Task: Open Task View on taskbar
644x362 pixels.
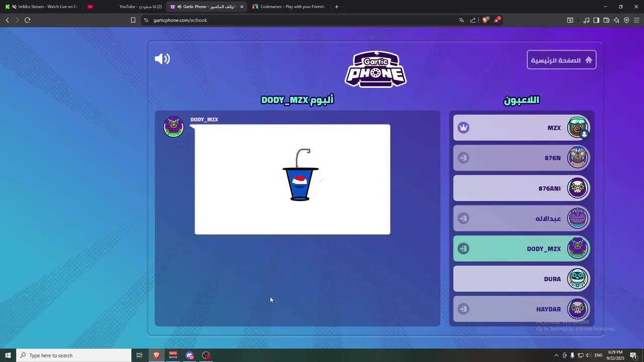Action: pyautogui.click(x=139, y=355)
